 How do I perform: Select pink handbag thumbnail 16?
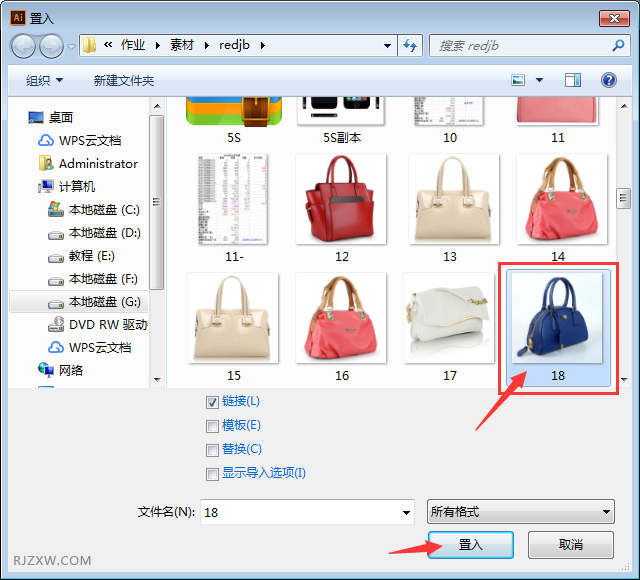(x=341, y=318)
